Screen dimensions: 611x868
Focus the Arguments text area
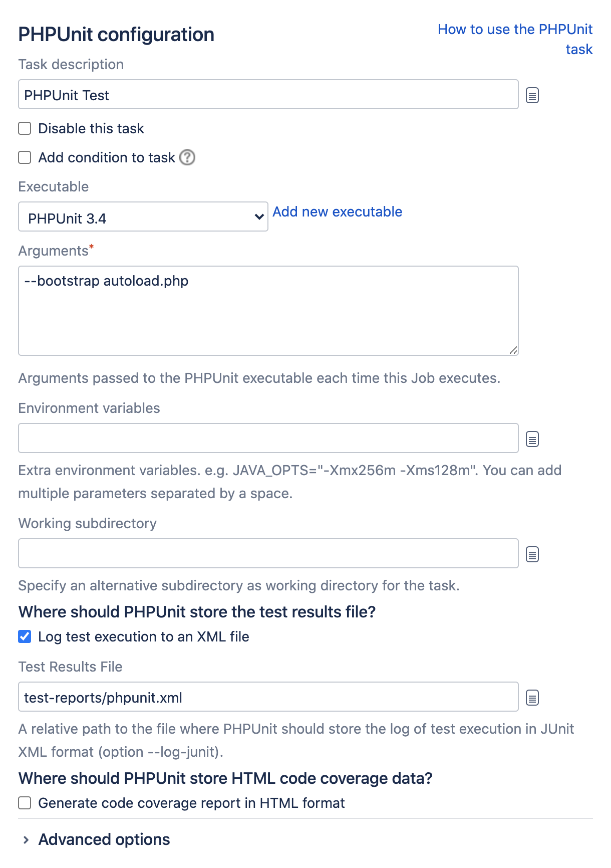coord(268,311)
